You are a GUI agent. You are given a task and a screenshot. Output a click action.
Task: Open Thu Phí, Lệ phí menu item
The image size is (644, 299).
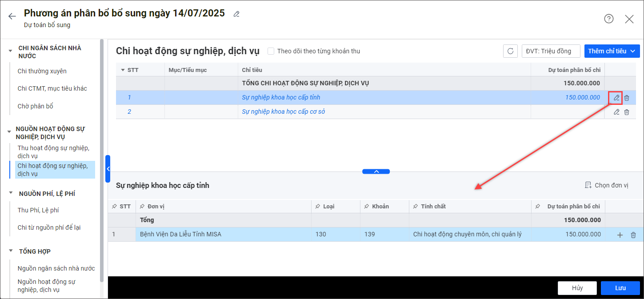[38, 210]
